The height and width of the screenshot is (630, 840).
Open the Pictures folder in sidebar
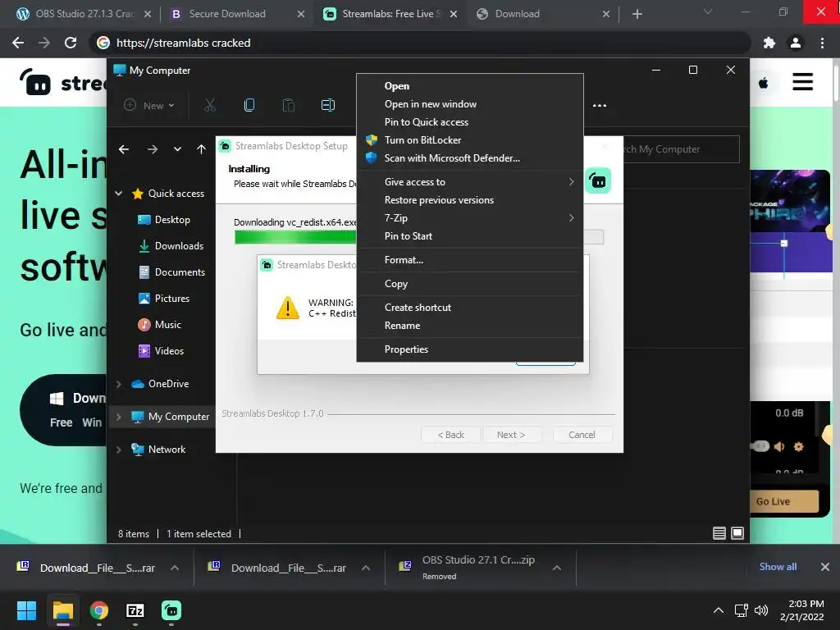coord(164,299)
